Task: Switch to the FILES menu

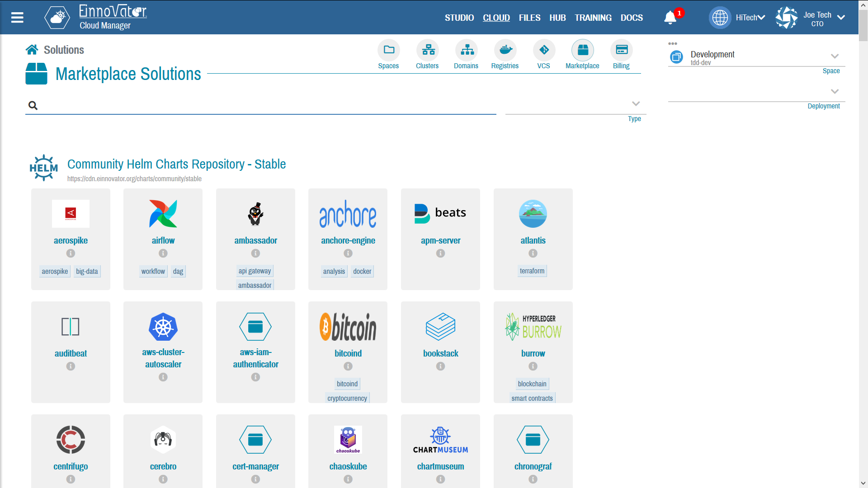Action: click(530, 18)
